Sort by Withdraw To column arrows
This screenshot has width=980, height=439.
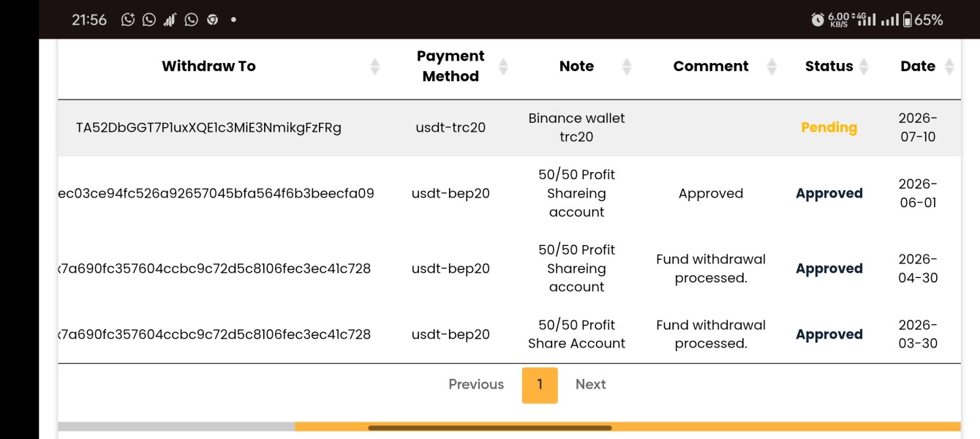click(375, 67)
